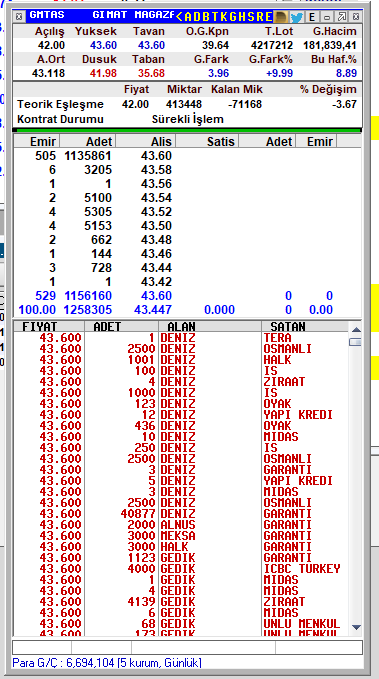379x679 pixels.
Task: Select the Alis column header
Action: click(146, 141)
